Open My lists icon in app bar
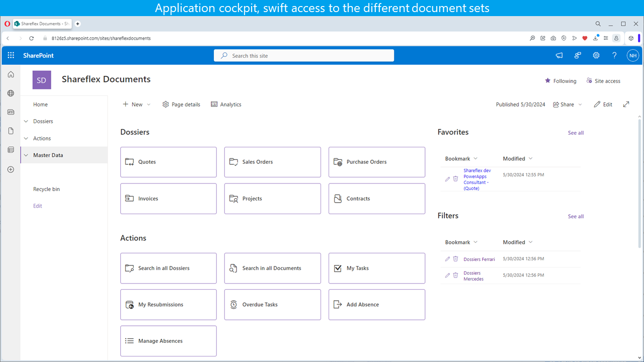The image size is (644, 362). pos(11,150)
